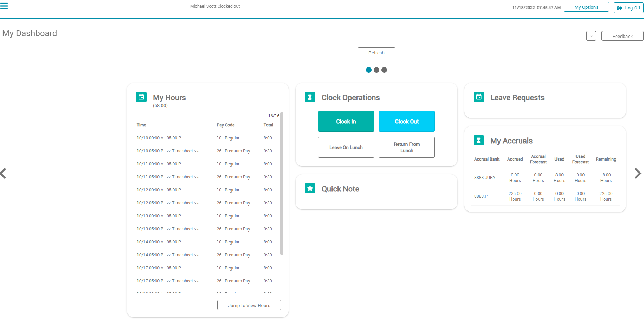
Task: Click the Remaining column header
Action: point(606,159)
